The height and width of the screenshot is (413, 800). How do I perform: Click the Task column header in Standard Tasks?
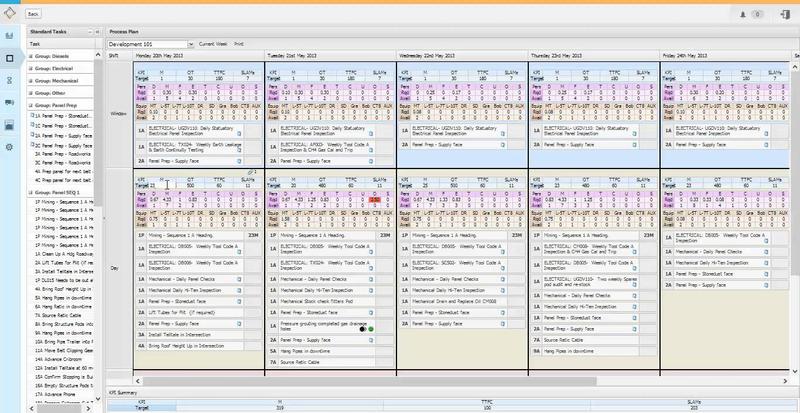(61, 44)
